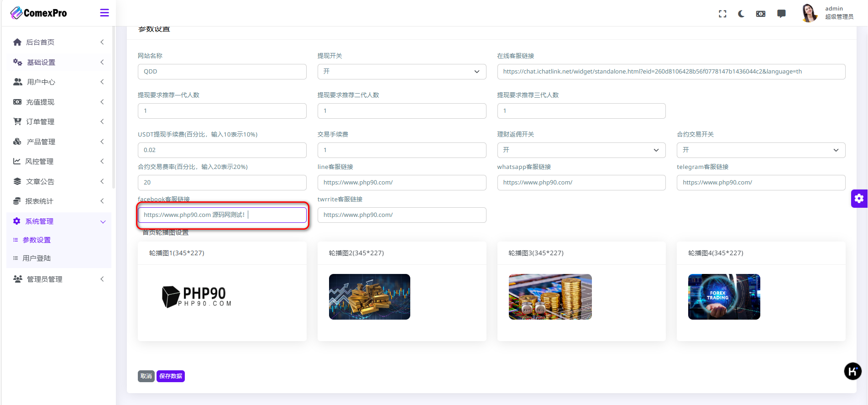
Task: Enter fullscreen mode from the top bar
Action: pos(722,14)
